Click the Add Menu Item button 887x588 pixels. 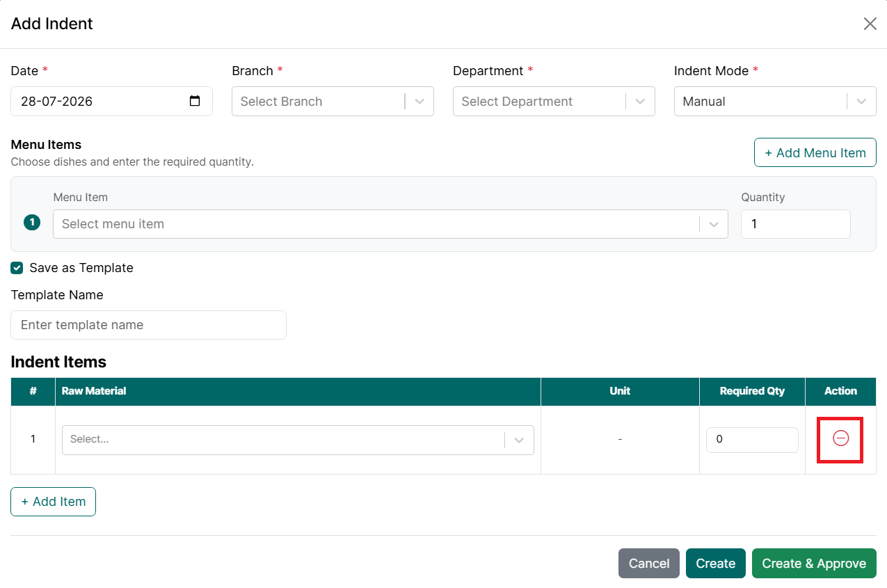point(815,152)
